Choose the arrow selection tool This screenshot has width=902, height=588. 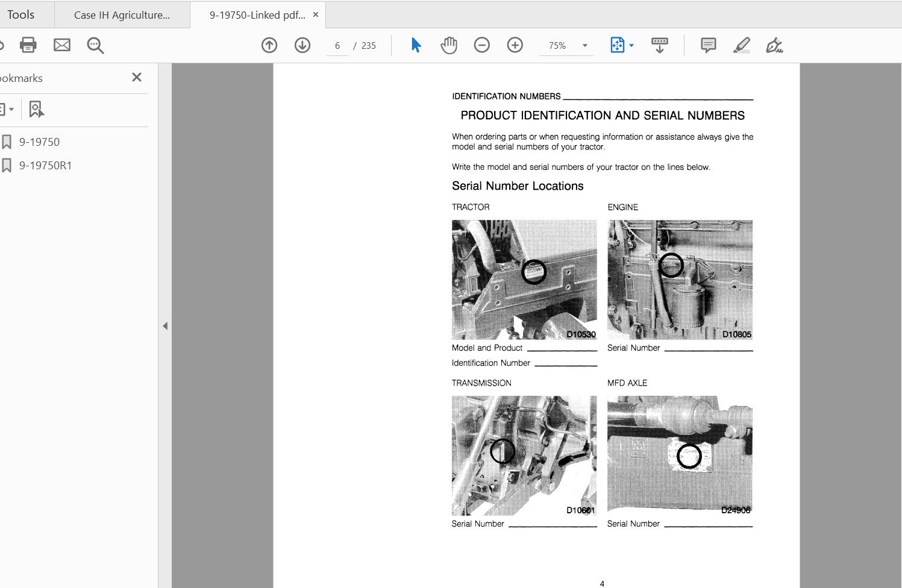click(x=416, y=45)
